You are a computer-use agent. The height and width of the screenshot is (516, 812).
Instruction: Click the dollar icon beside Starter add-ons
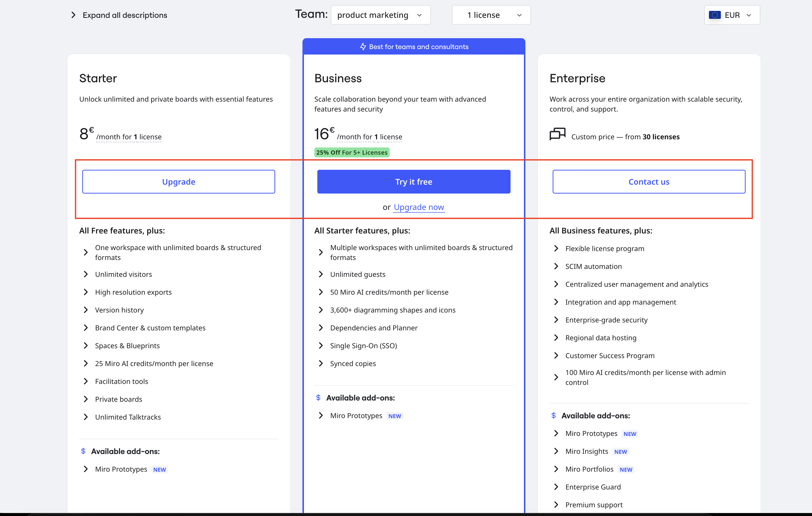83,451
